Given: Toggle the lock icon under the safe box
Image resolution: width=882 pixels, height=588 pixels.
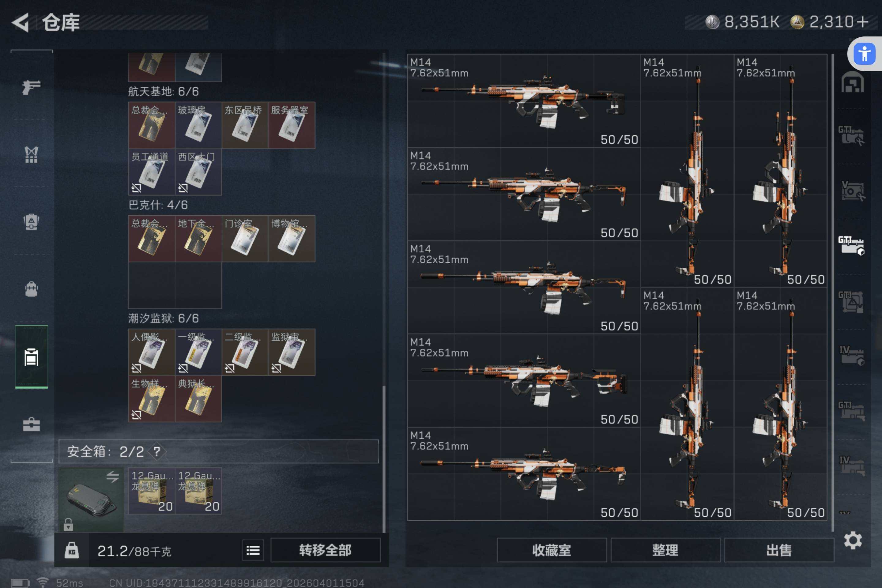Looking at the screenshot, I should 68,524.
